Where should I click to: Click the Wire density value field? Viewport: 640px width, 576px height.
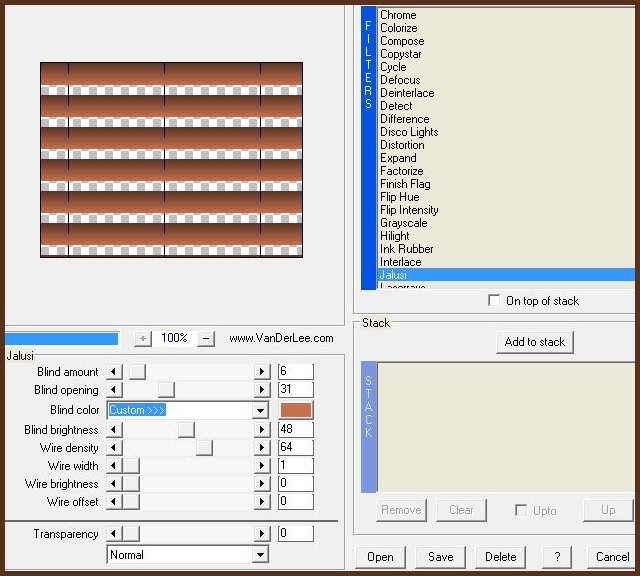[296, 447]
